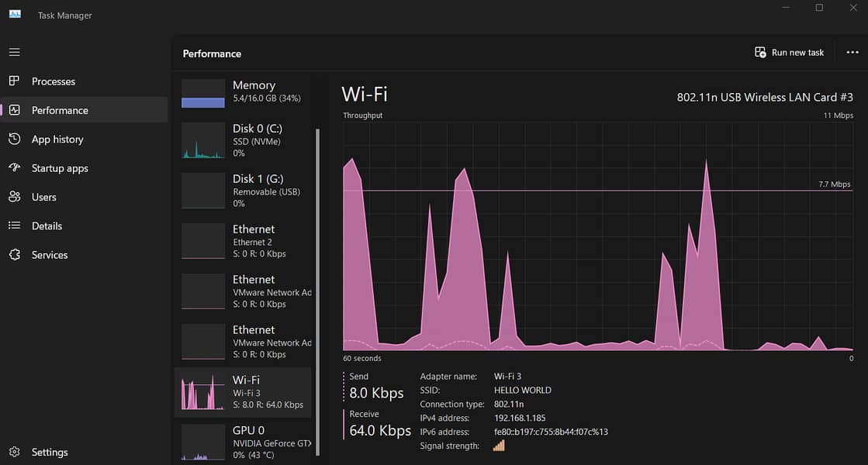Select the GPU 0 NVIDIA item

(x=244, y=443)
